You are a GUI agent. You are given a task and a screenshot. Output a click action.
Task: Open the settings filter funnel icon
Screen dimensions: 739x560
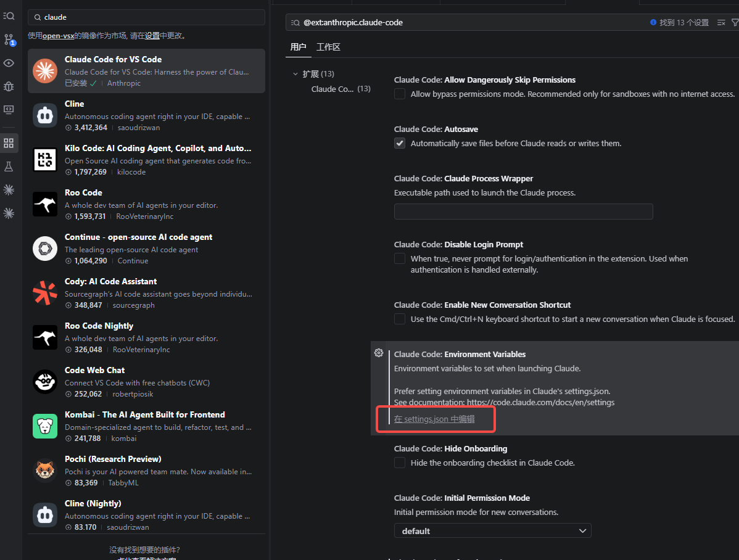(734, 23)
